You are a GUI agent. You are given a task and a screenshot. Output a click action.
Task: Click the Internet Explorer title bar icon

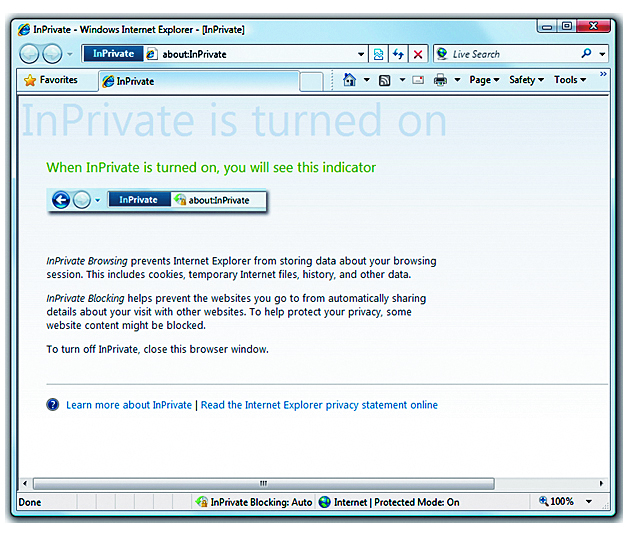[x=24, y=29]
